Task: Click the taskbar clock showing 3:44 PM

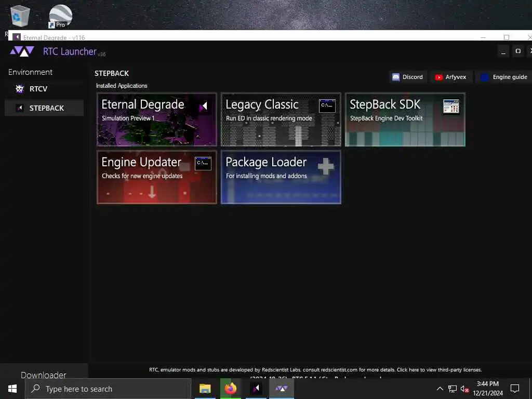Action: tap(488, 389)
